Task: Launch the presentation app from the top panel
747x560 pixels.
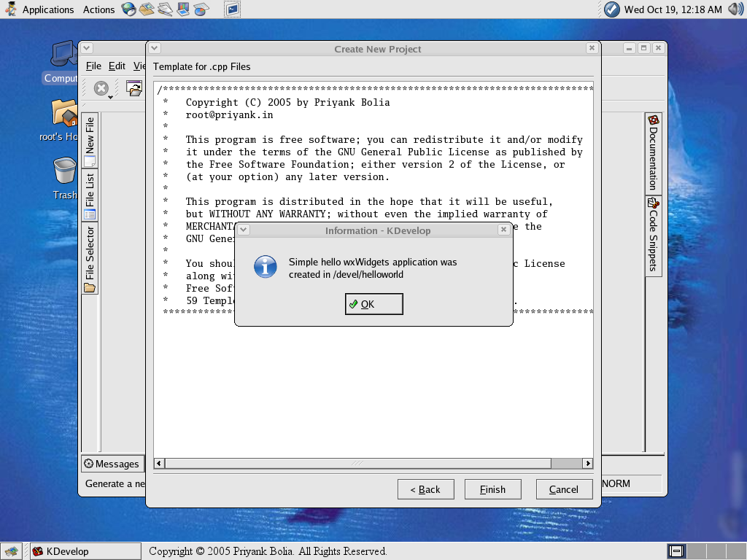Action: [x=183, y=9]
